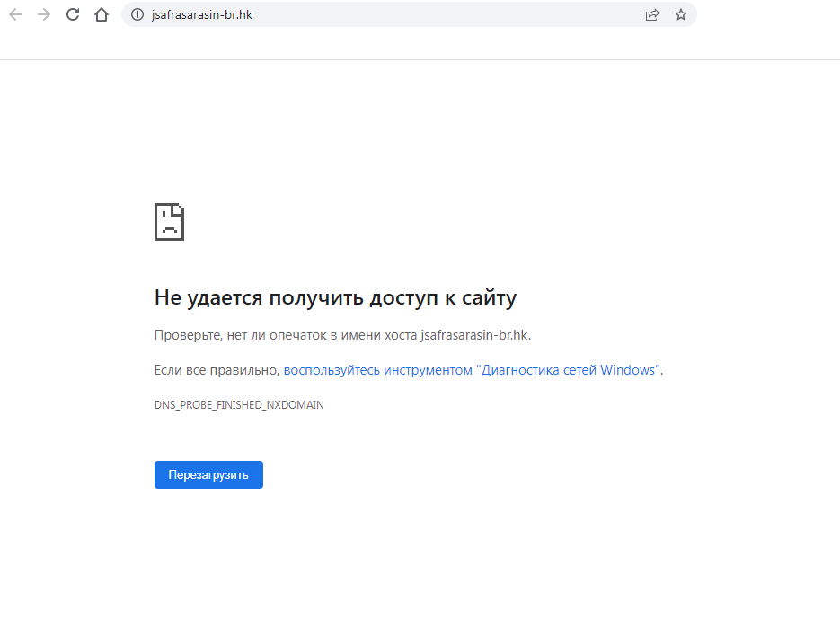Click the empty bookmarks strip under the address bar
Screen dimensions: 840x628
(420, 44)
